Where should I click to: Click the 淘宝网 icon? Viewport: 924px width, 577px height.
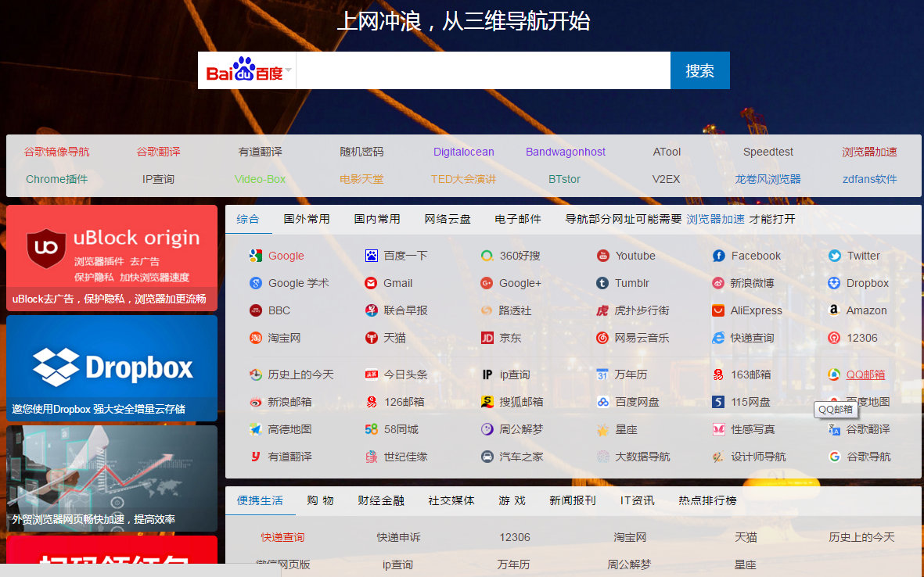(x=255, y=338)
